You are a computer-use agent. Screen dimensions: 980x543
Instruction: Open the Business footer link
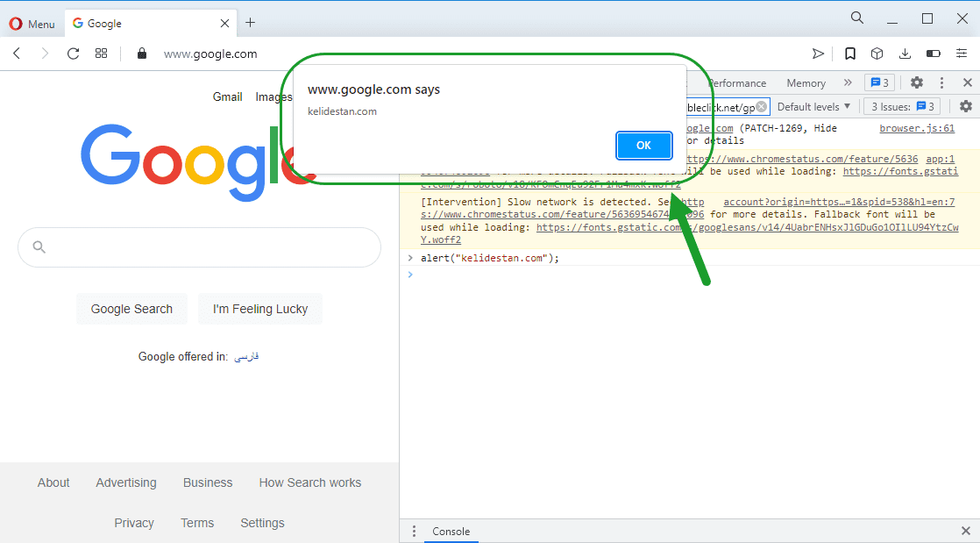208,483
